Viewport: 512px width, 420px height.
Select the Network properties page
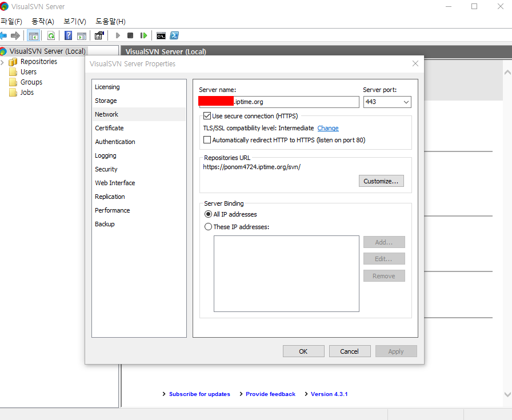[x=139, y=114]
